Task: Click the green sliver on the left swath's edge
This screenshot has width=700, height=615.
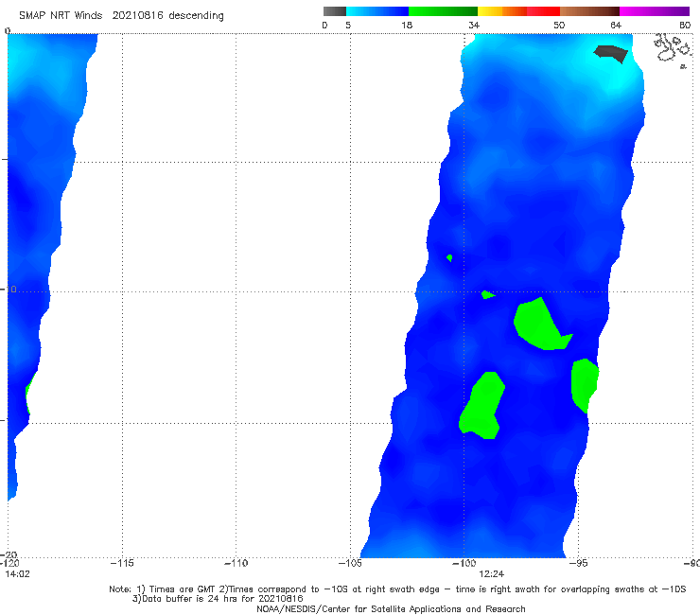Action: click(29, 393)
